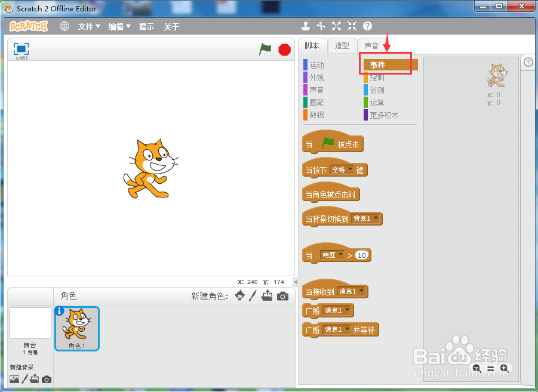Click the cat sprite on stage

click(150, 168)
